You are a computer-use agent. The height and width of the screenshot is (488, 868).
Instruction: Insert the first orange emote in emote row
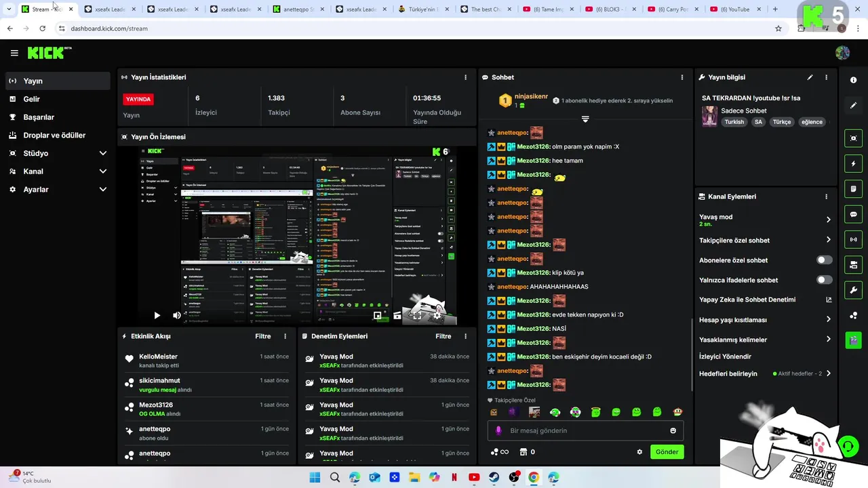point(494,412)
